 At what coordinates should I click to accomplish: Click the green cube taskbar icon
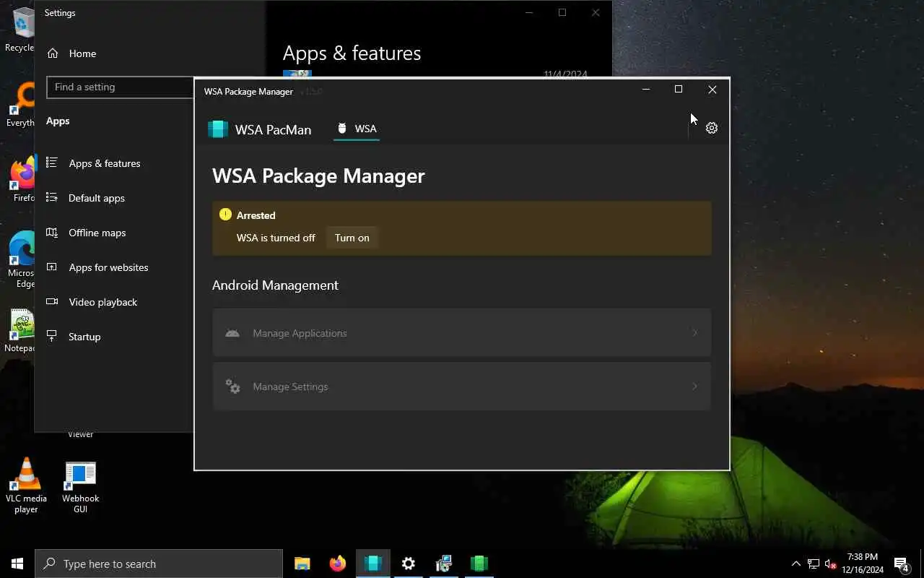tap(479, 564)
